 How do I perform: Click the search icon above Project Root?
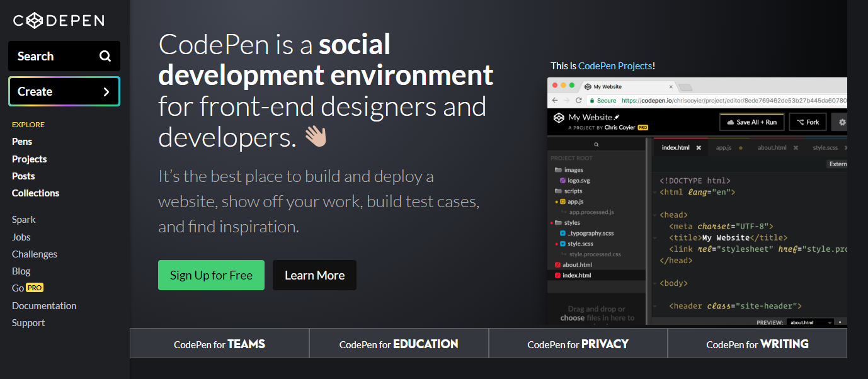(x=596, y=145)
